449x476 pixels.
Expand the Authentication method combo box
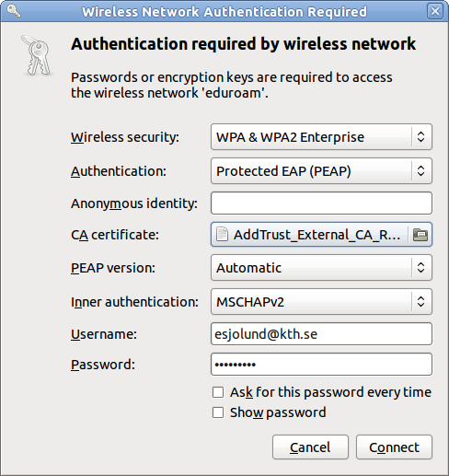[321, 171]
